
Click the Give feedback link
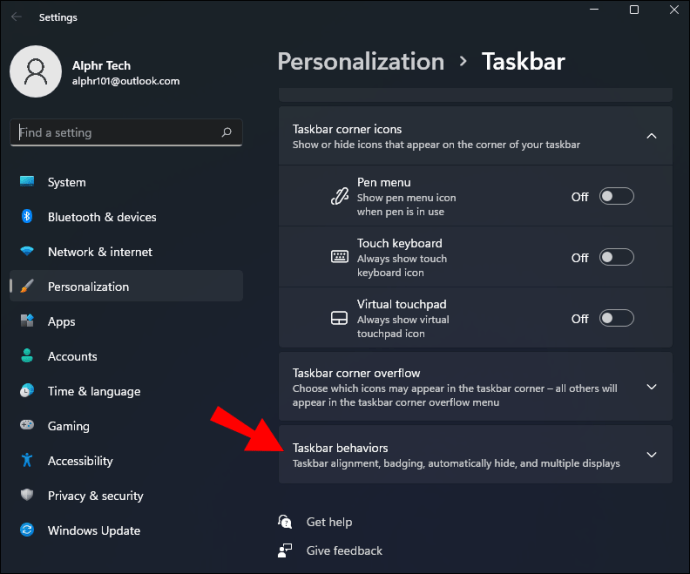[x=344, y=550]
